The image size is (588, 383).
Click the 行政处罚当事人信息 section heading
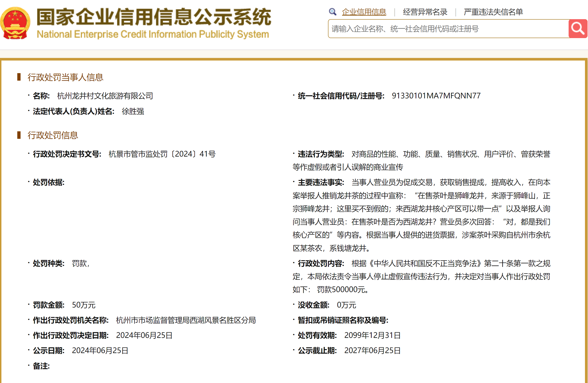coord(65,77)
